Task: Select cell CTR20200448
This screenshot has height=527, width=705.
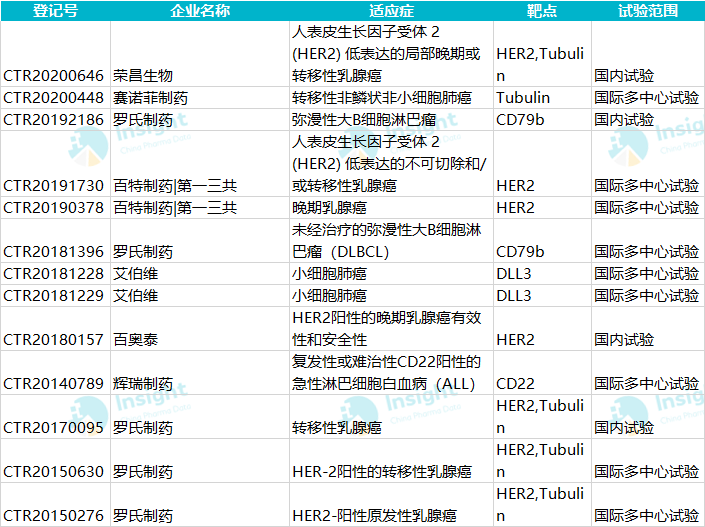Action: click(x=54, y=98)
